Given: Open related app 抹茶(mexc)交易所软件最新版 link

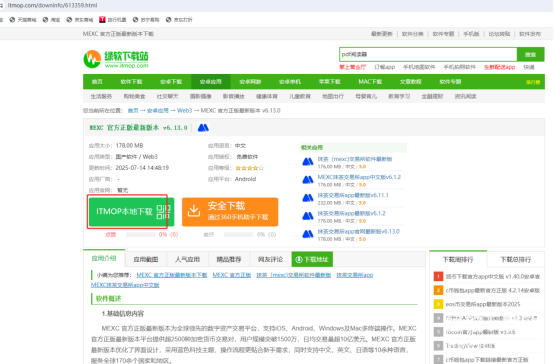Looking at the screenshot, I should 355,159.
